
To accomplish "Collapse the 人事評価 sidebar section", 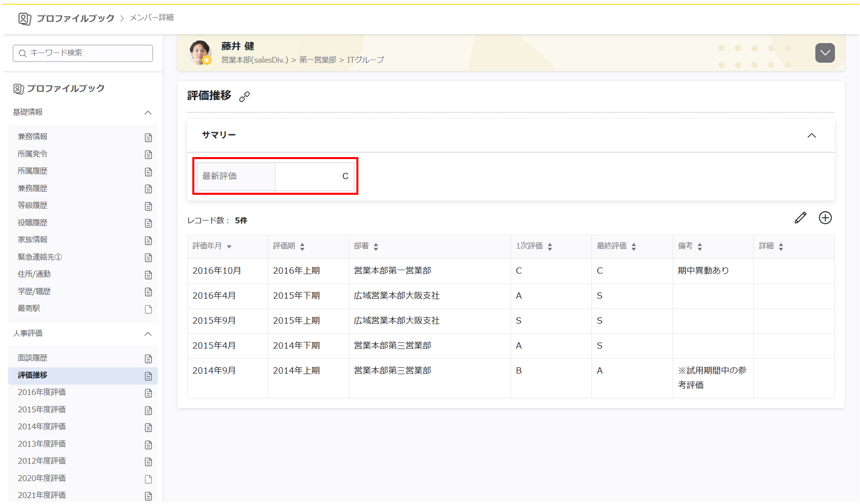I will [148, 334].
